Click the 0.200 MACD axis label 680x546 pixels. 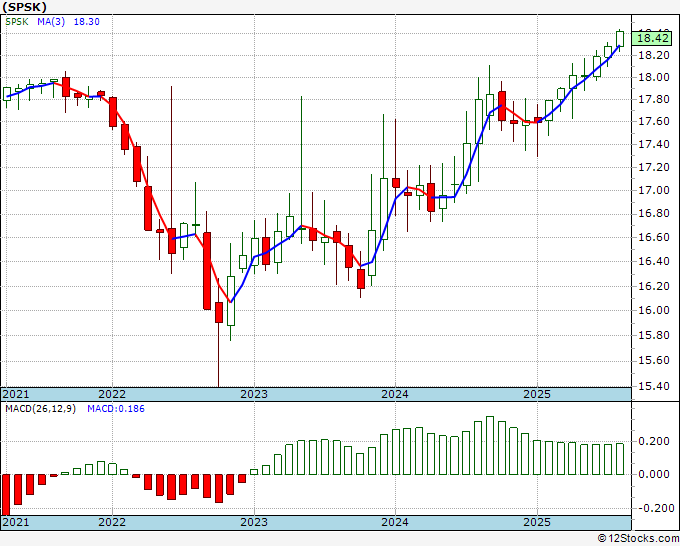click(x=654, y=441)
